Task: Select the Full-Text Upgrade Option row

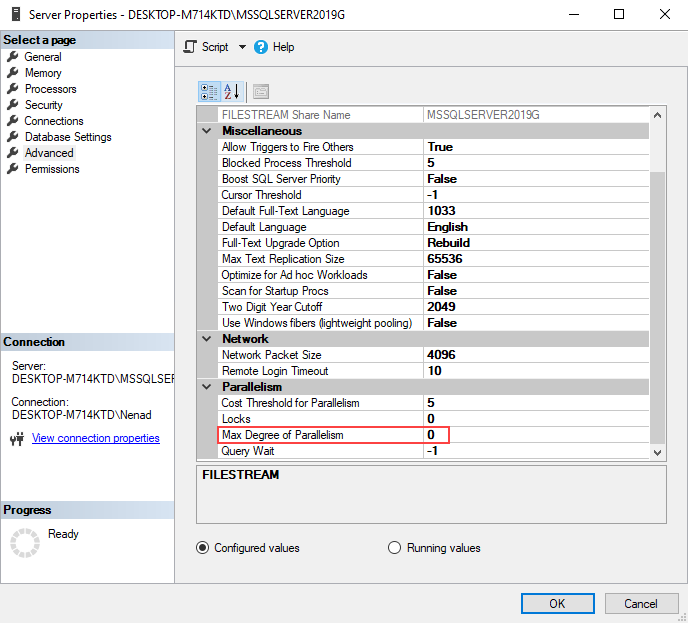Action: (x=433, y=243)
